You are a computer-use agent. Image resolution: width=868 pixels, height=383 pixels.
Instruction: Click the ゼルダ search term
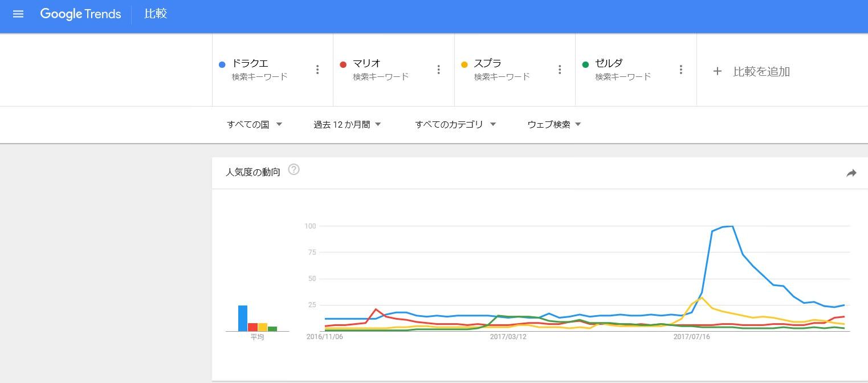point(609,63)
